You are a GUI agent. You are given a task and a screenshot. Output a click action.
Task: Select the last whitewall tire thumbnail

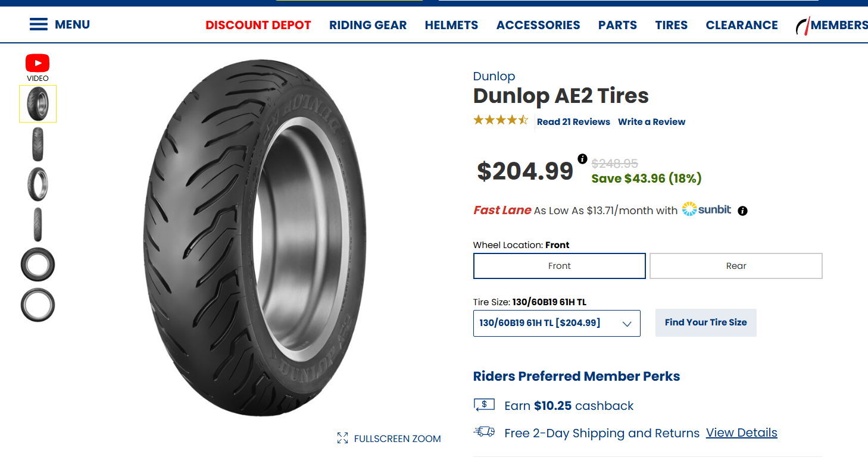(38, 305)
